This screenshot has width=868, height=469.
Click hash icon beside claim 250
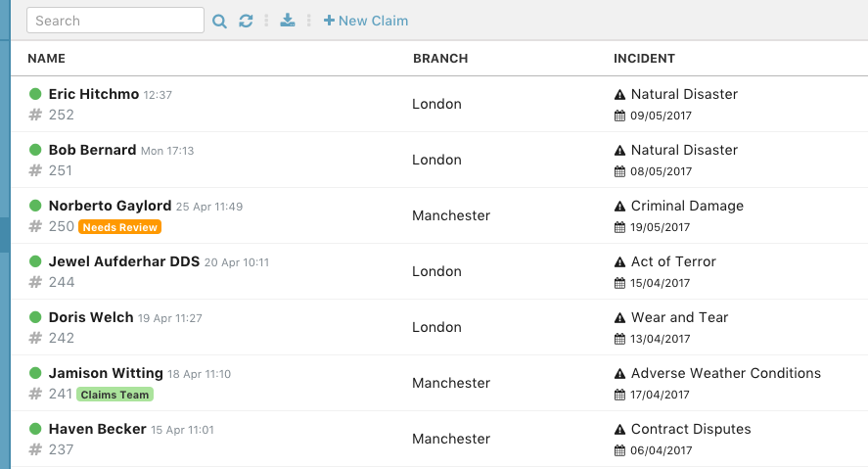(x=35, y=226)
